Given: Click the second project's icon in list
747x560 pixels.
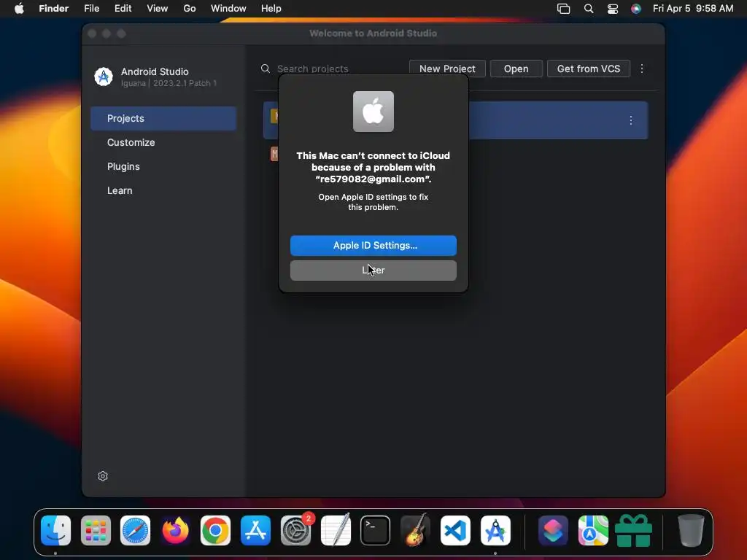Looking at the screenshot, I should (x=274, y=154).
